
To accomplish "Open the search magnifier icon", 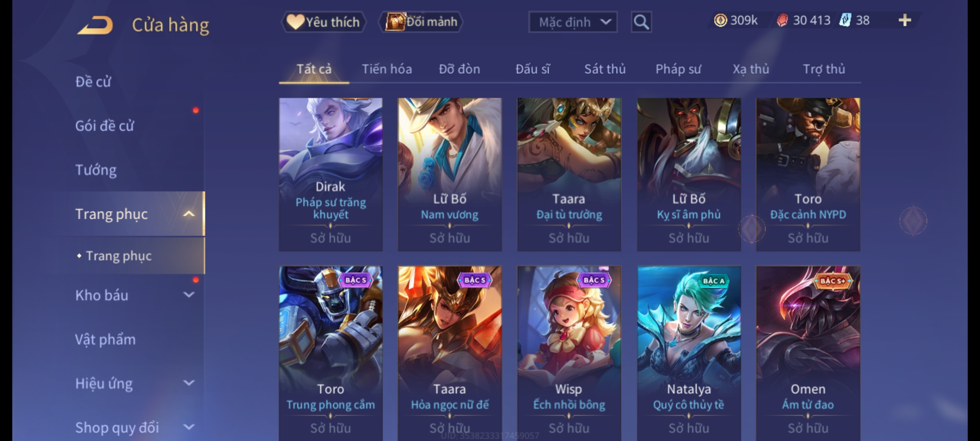I will tap(641, 22).
